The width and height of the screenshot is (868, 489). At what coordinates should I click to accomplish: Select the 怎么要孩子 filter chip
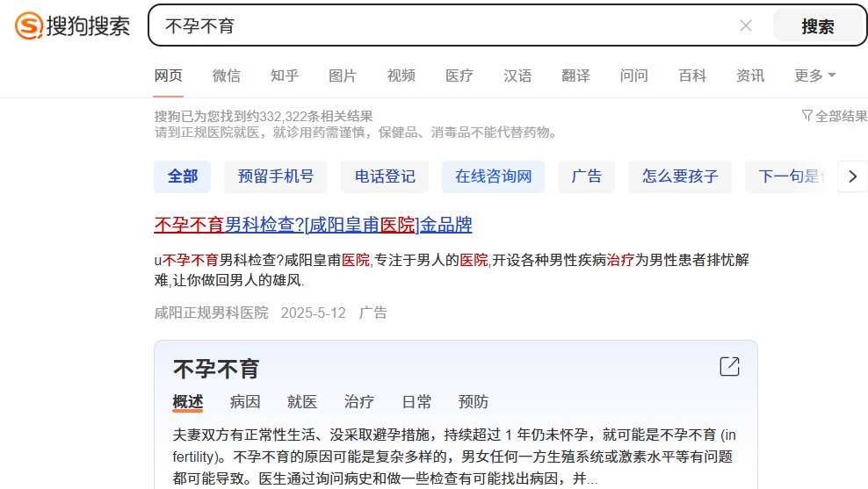pos(680,176)
